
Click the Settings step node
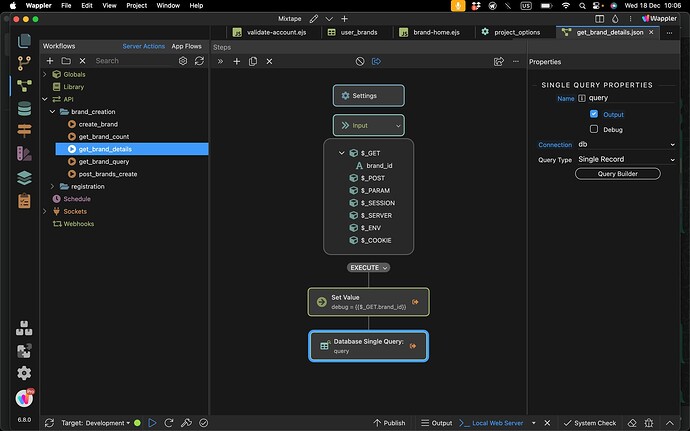click(368, 96)
